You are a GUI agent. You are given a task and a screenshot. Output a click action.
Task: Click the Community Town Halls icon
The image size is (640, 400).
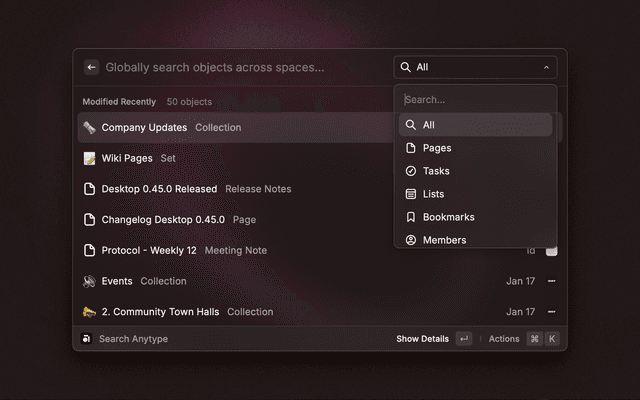[x=89, y=312]
